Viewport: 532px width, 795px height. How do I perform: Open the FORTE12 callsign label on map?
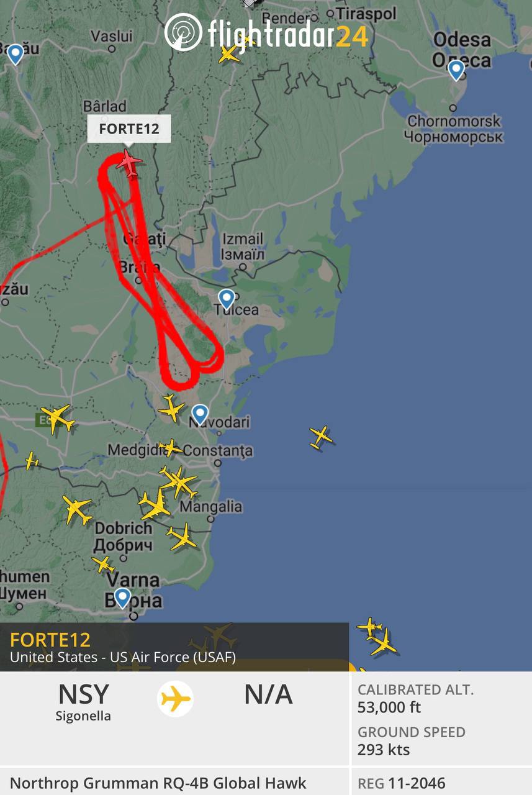coord(129,129)
